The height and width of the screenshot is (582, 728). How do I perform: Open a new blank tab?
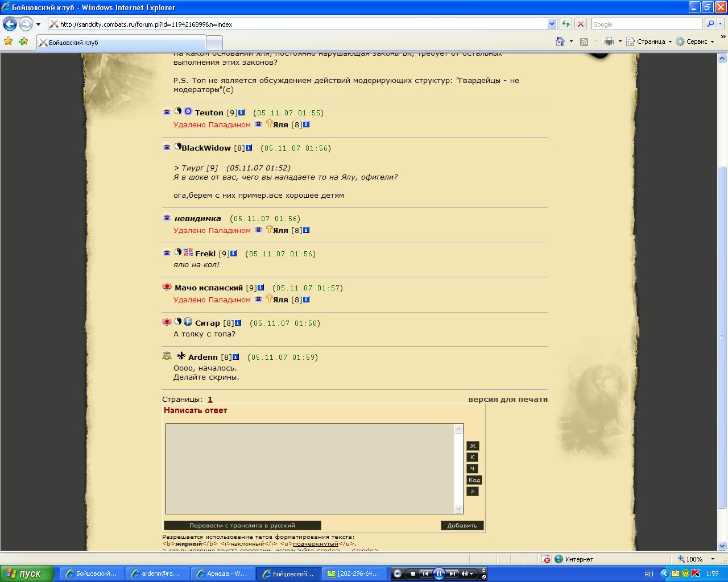click(214, 43)
